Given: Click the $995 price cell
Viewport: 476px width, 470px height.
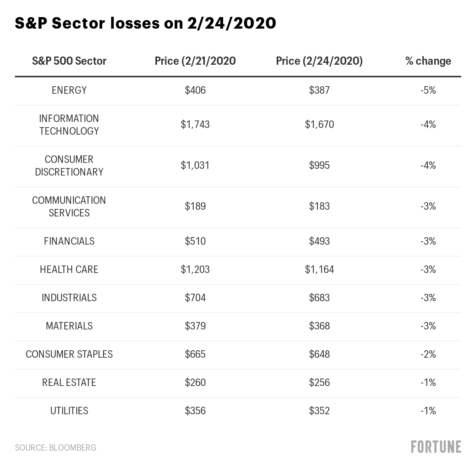Looking at the screenshot, I should coord(319,165).
